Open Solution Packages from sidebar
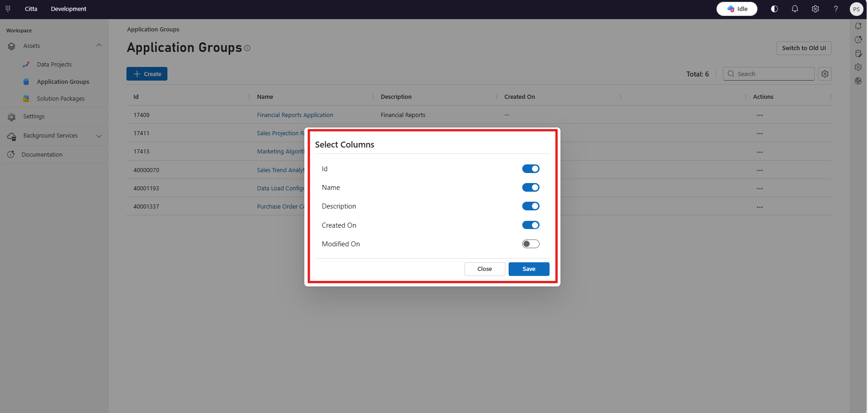Image resolution: width=868 pixels, height=413 pixels. coord(61,99)
